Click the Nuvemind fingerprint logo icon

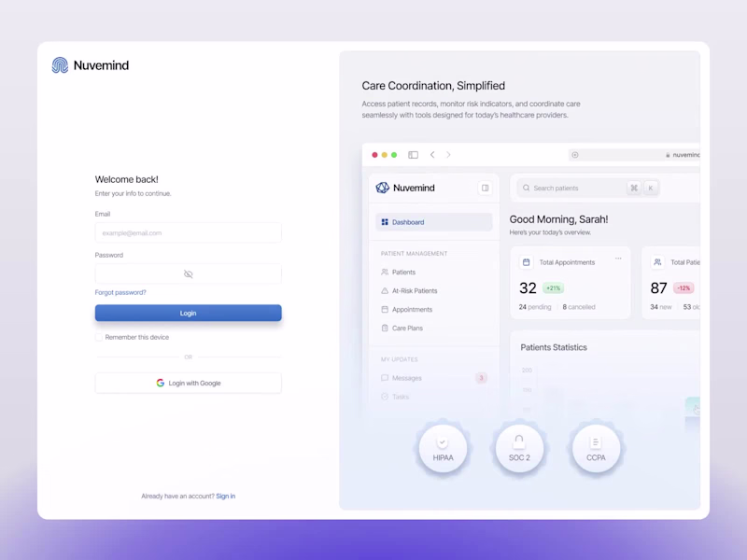pos(60,65)
